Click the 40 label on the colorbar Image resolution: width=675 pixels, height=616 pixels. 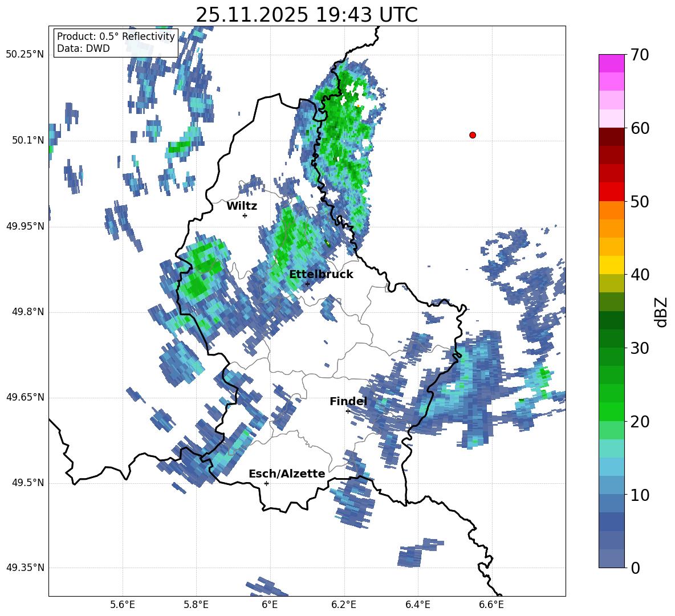coord(640,275)
